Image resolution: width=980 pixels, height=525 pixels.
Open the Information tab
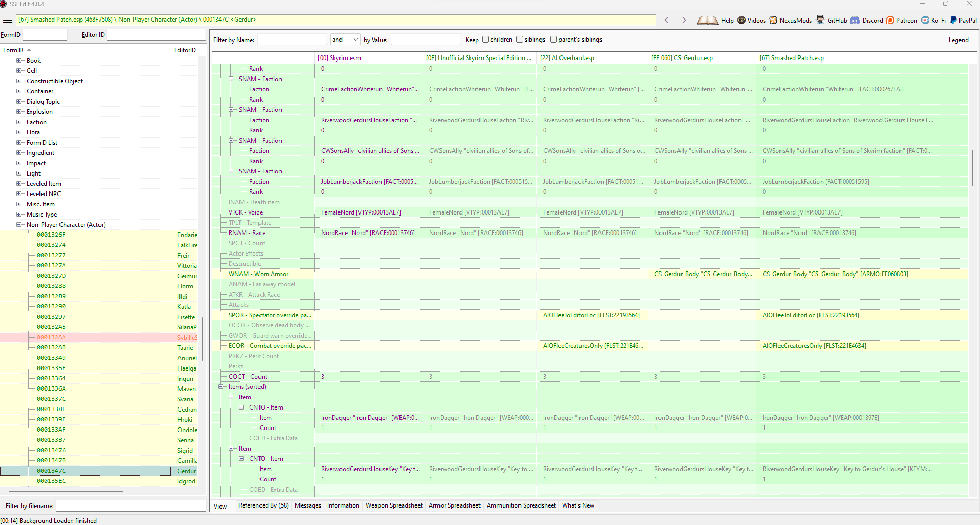pos(343,505)
